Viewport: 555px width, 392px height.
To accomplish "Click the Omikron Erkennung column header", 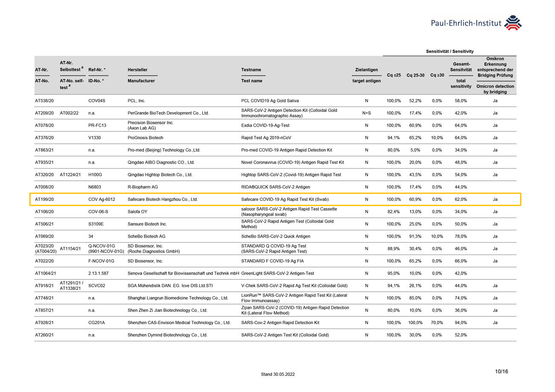I will [495, 75].
